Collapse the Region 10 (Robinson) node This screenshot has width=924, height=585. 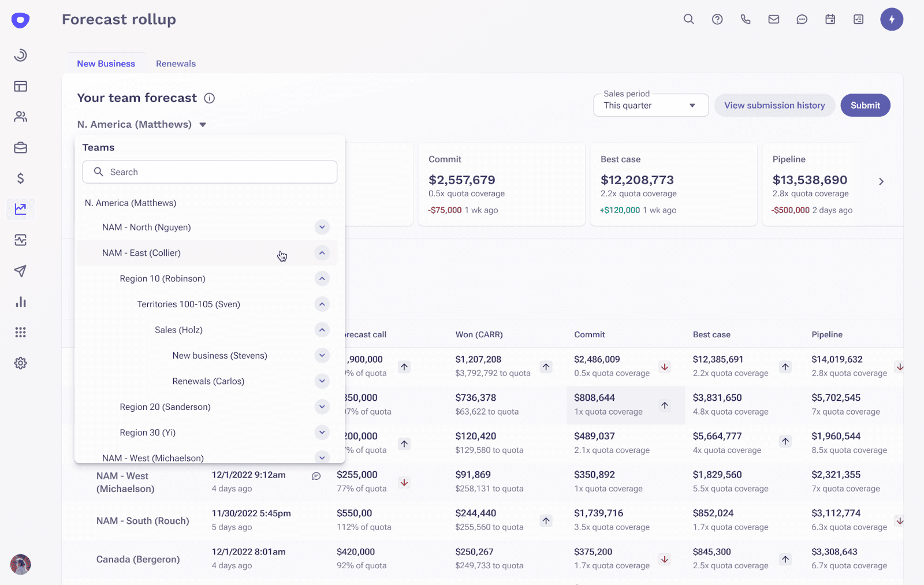[x=322, y=278]
